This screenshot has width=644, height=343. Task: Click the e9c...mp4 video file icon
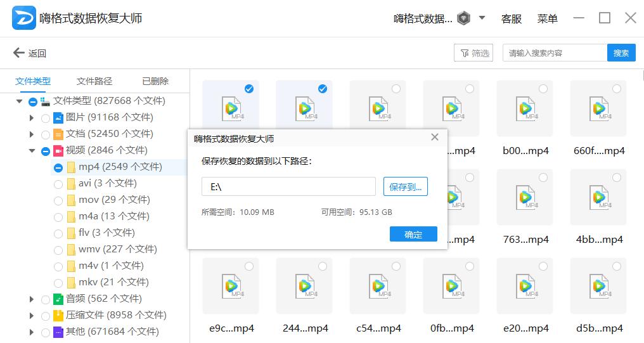pos(231,286)
